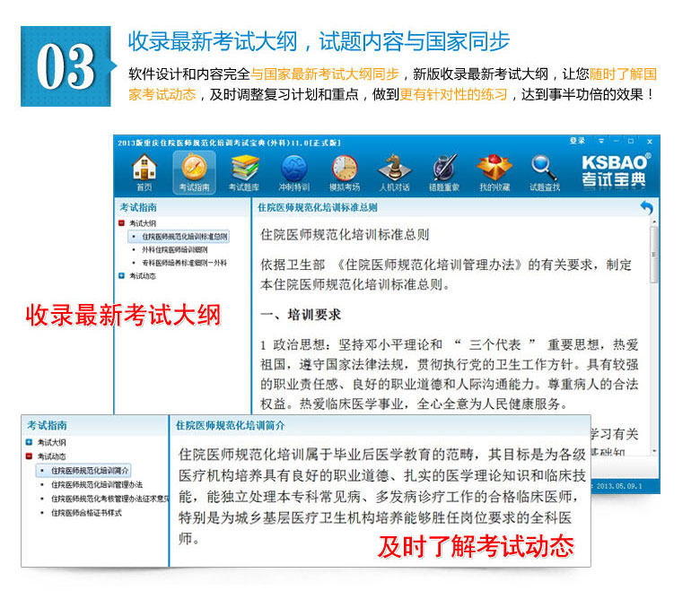
Task: Click the 登录 login link
Action: pos(577,141)
